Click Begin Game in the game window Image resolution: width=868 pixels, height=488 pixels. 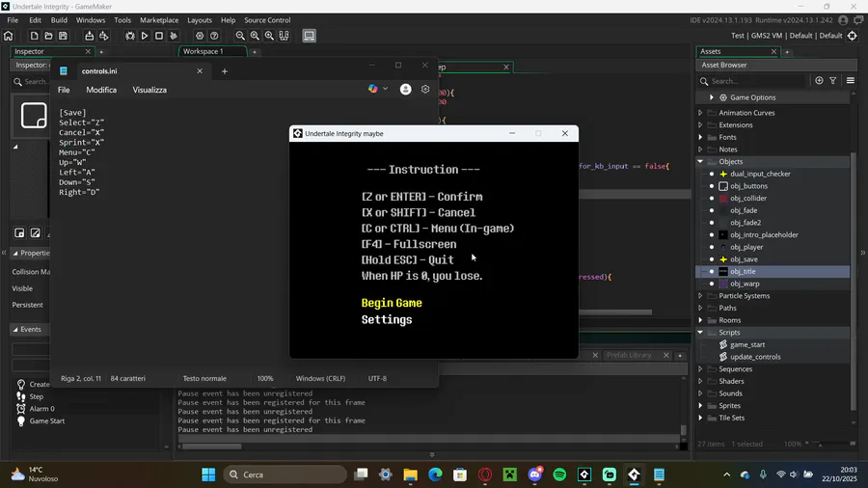[x=392, y=303]
